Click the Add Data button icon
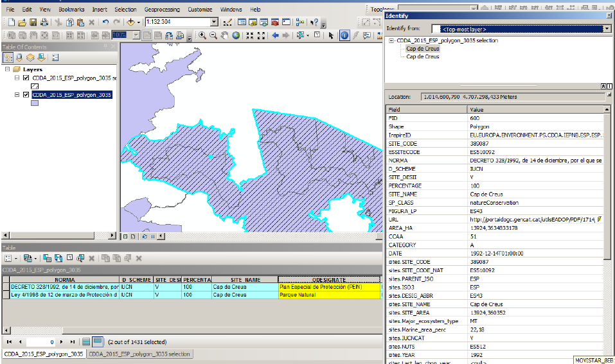The width and height of the screenshot is (615, 364). (x=131, y=22)
